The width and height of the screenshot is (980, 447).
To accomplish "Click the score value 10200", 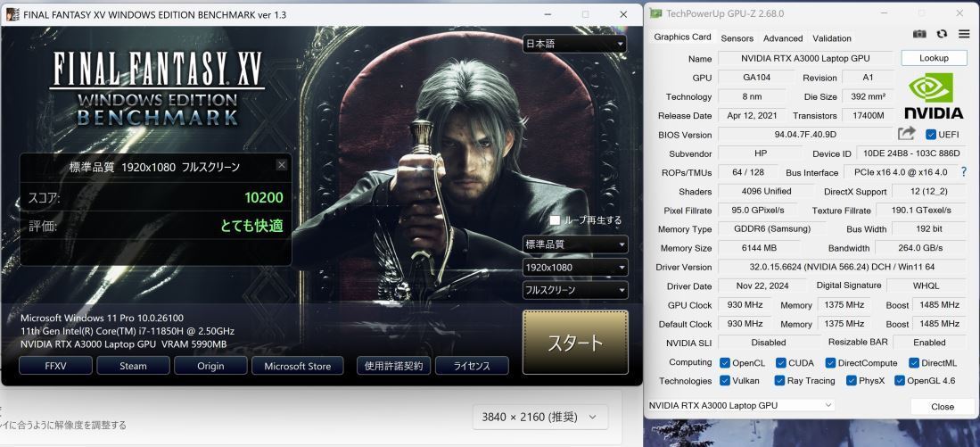I will pyautogui.click(x=264, y=198).
